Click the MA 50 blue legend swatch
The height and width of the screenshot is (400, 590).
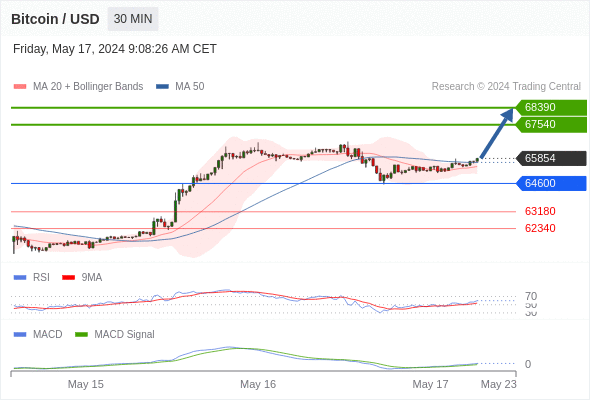pyautogui.click(x=162, y=87)
